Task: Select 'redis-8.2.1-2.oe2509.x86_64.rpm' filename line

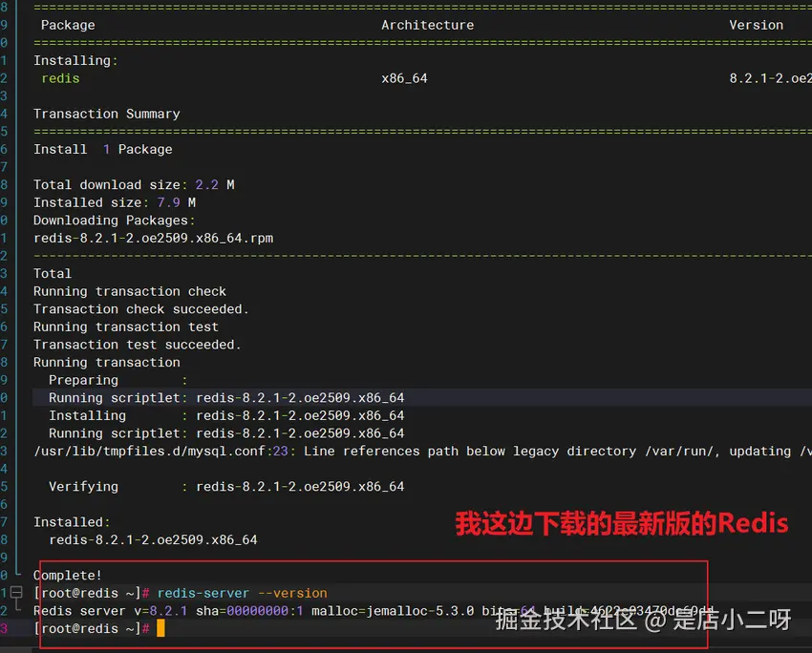Action: pos(153,238)
